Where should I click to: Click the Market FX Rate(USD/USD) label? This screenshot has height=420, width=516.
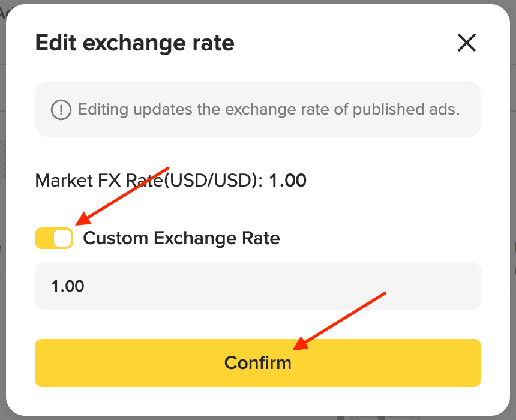click(x=149, y=180)
